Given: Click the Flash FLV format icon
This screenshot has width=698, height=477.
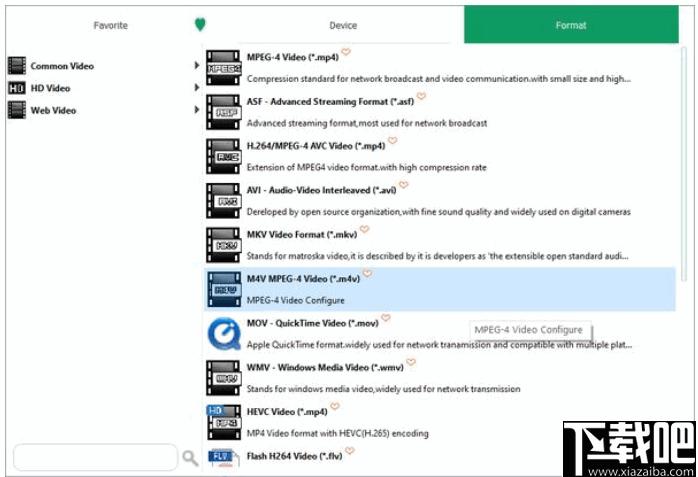Looking at the screenshot, I should pos(222,457).
